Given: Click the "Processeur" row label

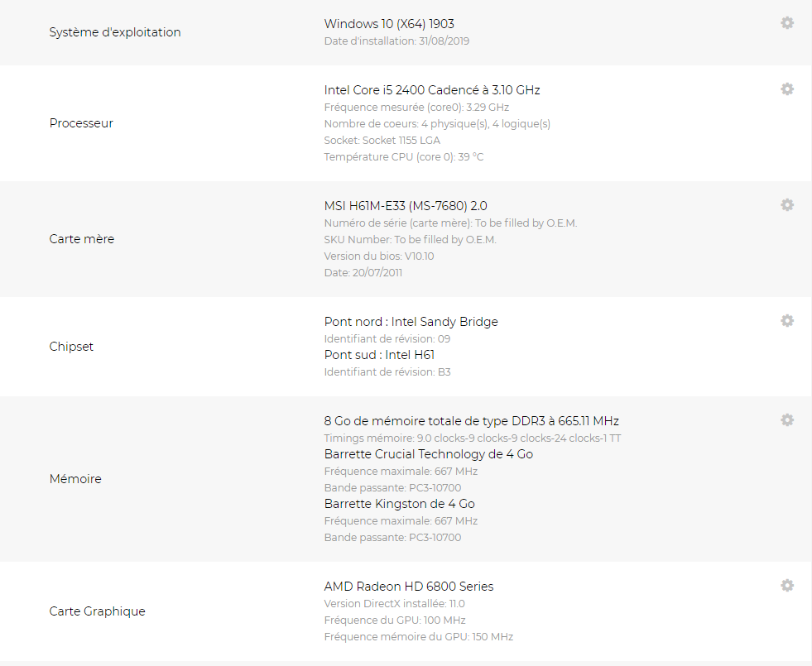Looking at the screenshot, I should [x=81, y=123].
